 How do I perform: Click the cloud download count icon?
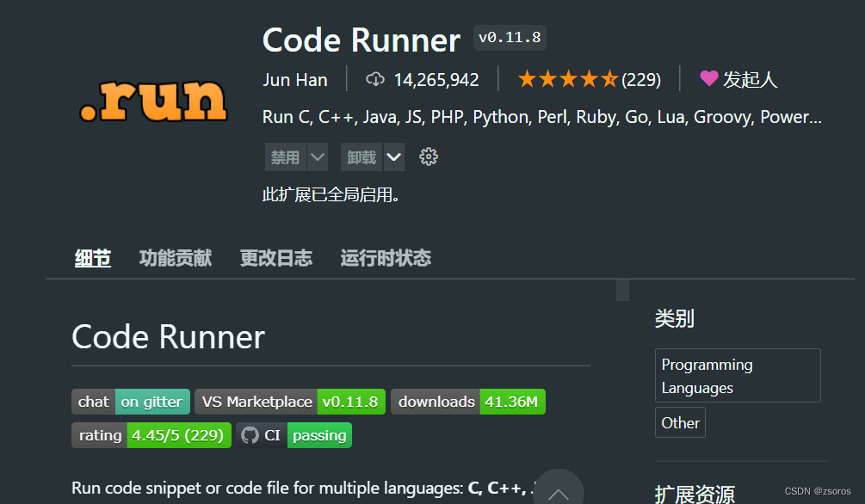tap(375, 79)
